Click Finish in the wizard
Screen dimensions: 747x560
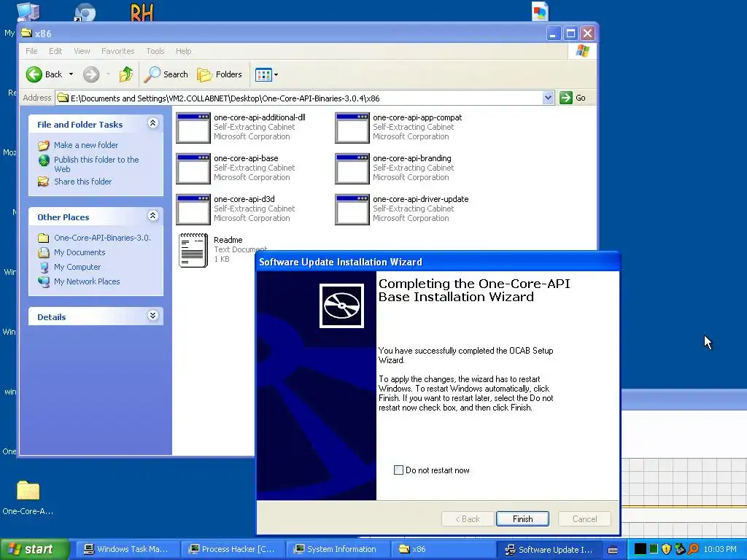coord(522,519)
